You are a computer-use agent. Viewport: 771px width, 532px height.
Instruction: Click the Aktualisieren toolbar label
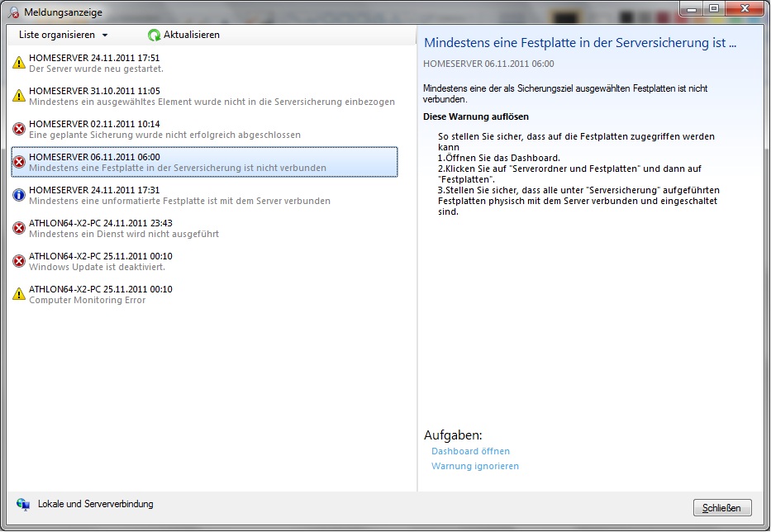coord(191,35)
